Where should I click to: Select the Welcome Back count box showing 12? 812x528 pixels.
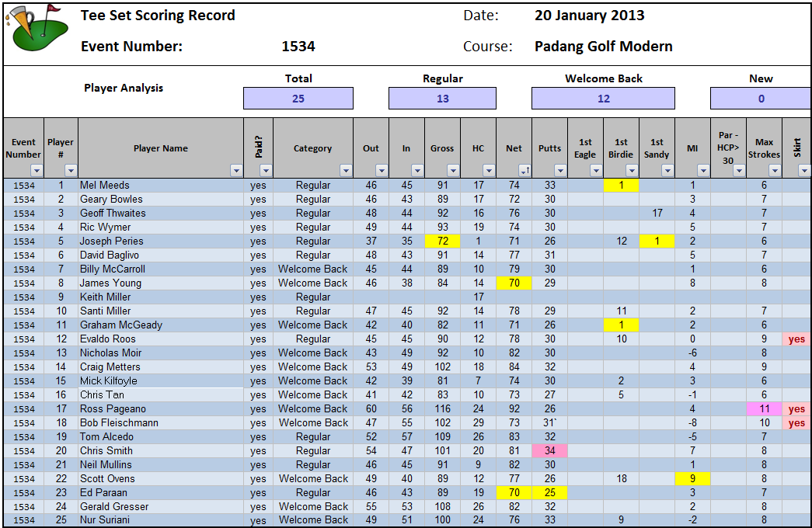coord(603,99)
